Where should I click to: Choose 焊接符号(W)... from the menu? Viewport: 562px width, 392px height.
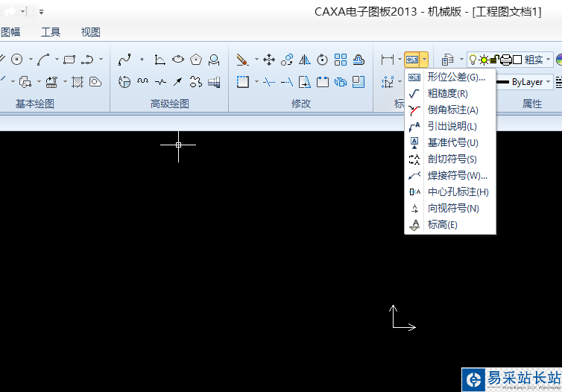[450, 176]
